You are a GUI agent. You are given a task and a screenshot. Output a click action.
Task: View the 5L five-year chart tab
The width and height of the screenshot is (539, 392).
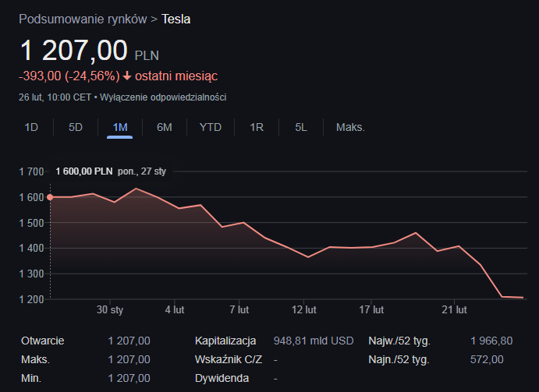(x=301, y=127)
